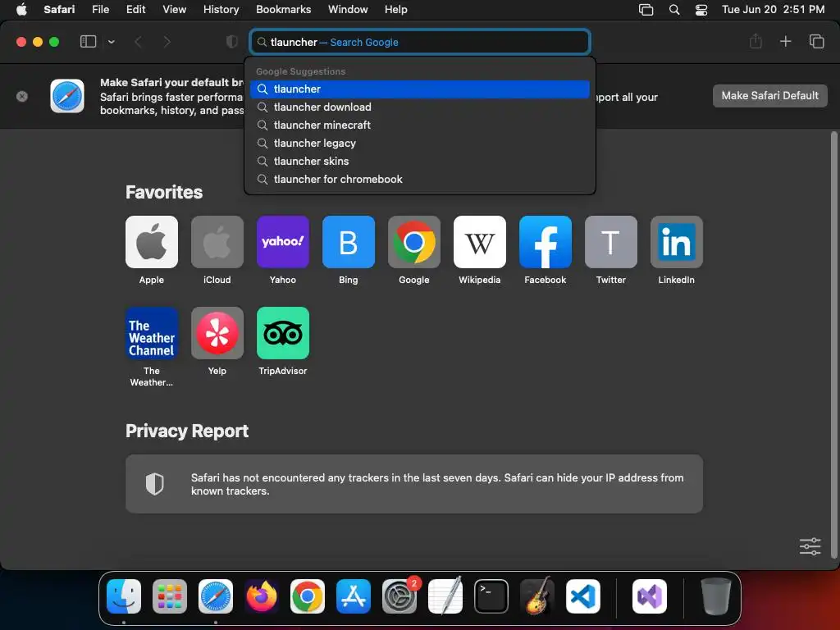The image size is (840, 630).
Task: Dismiss the default browser banner
Action: (22, 97)
